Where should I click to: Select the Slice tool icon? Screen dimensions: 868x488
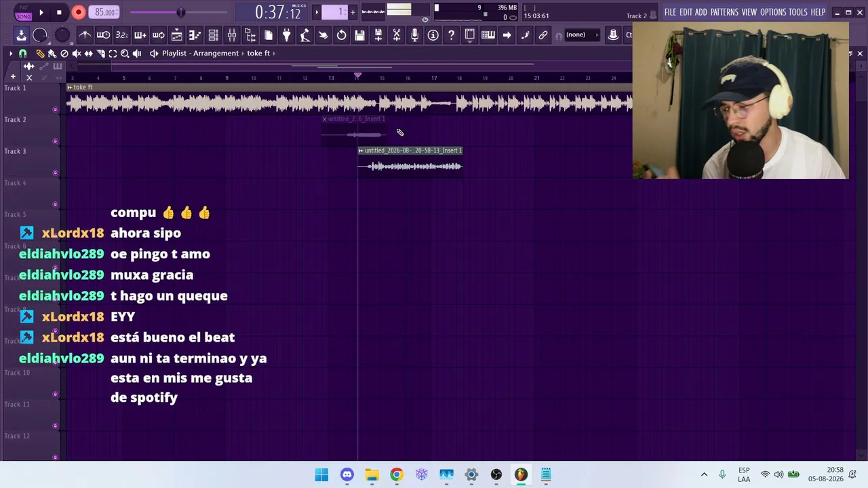[x=101, y=53]
